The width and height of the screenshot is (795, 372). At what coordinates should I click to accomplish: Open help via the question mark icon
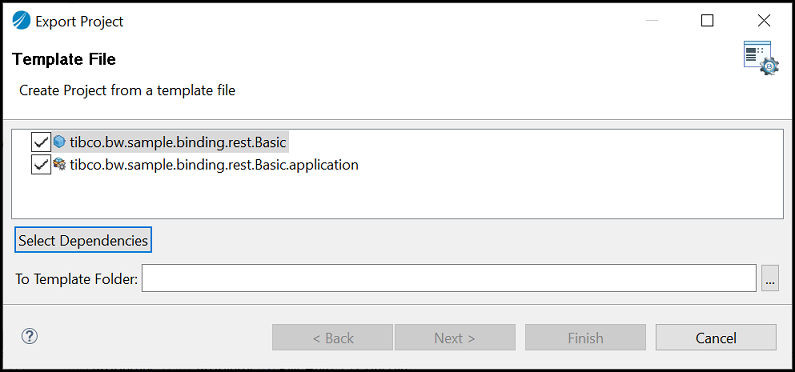(x=30, y=336)
